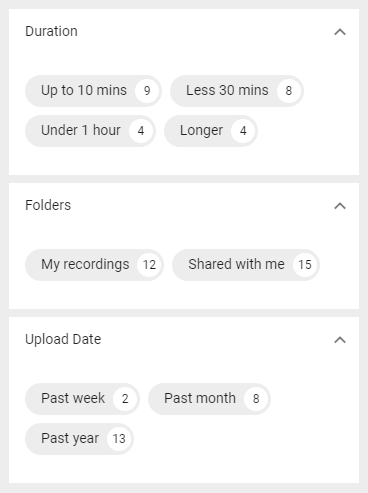Click the count badge 12 on My recordings
The height and width of the screenshot is (493, 368).
point(149,265)
